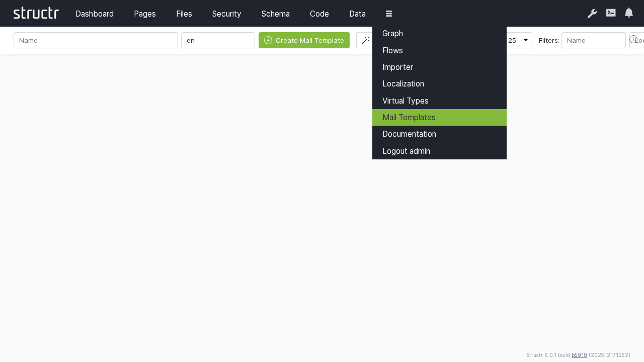The width and height of the screenshot is (644, 362).
Task: Click the Create Mail Template button
Action: click(x=304, y=40)
